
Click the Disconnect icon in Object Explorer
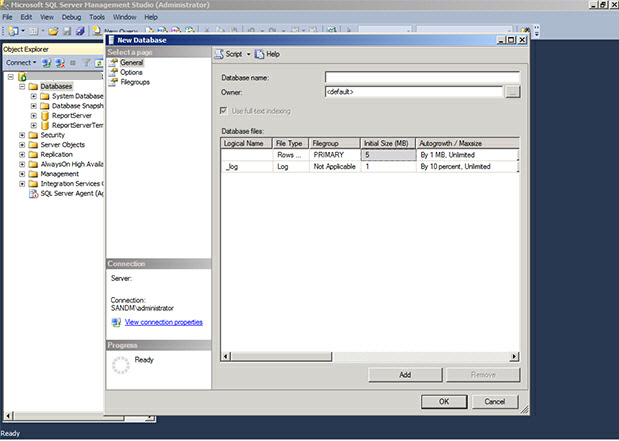(x=60, y=63)
